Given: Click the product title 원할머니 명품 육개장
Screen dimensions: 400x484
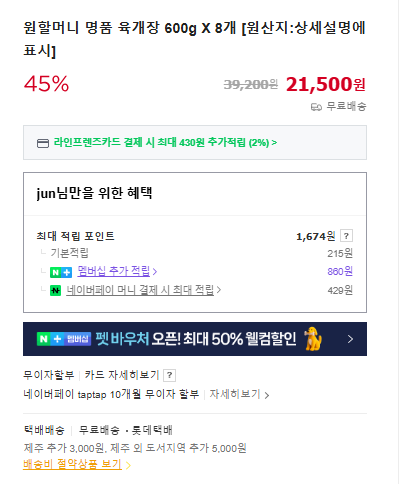Looking at the screenshot, I should tap(195, 39).
